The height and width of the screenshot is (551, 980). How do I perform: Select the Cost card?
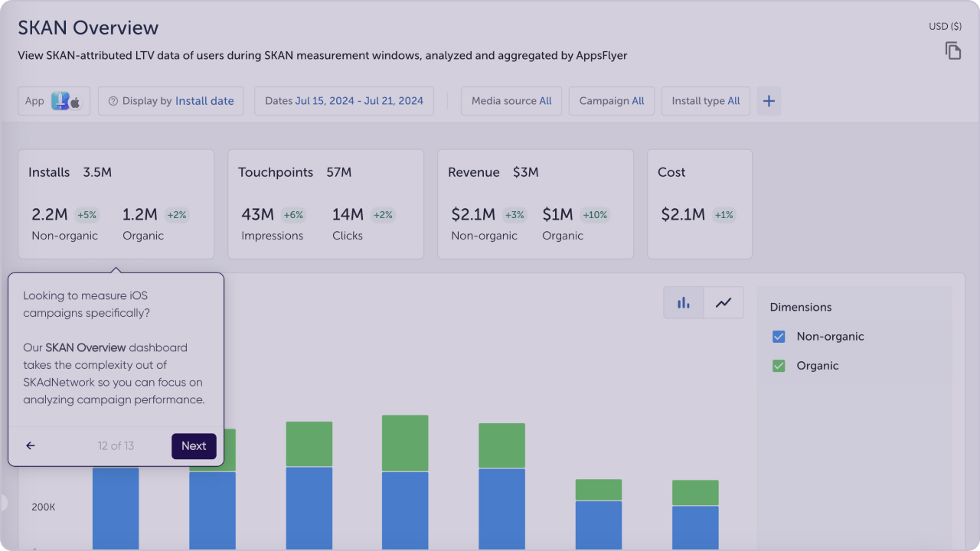coord(700,204)
